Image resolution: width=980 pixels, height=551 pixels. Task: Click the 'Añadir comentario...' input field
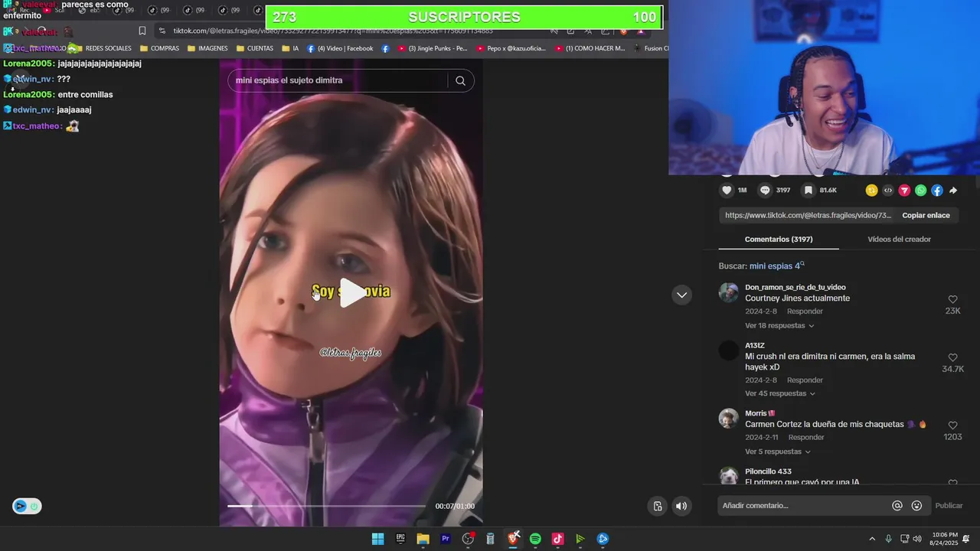[802, 505]
